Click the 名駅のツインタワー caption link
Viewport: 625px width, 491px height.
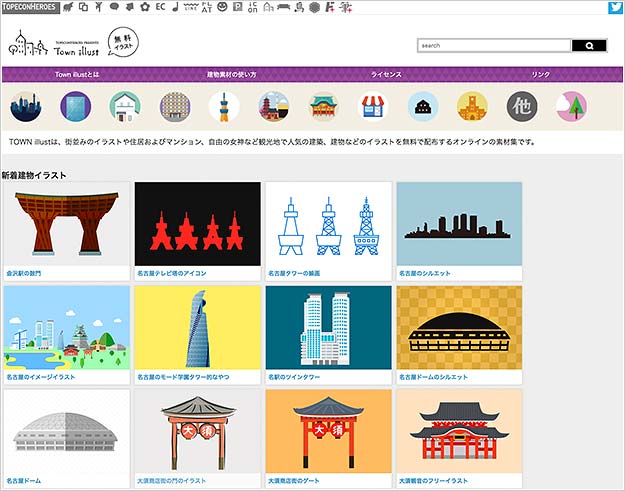tap(294, 377)
